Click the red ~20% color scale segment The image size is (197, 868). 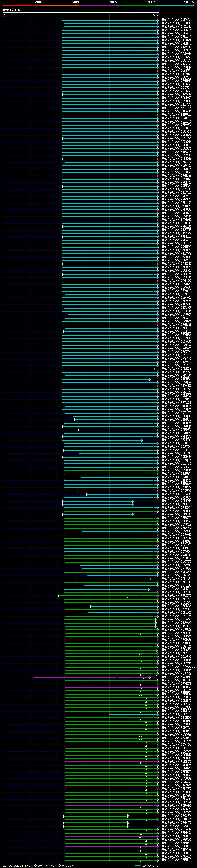coord(22,6)
